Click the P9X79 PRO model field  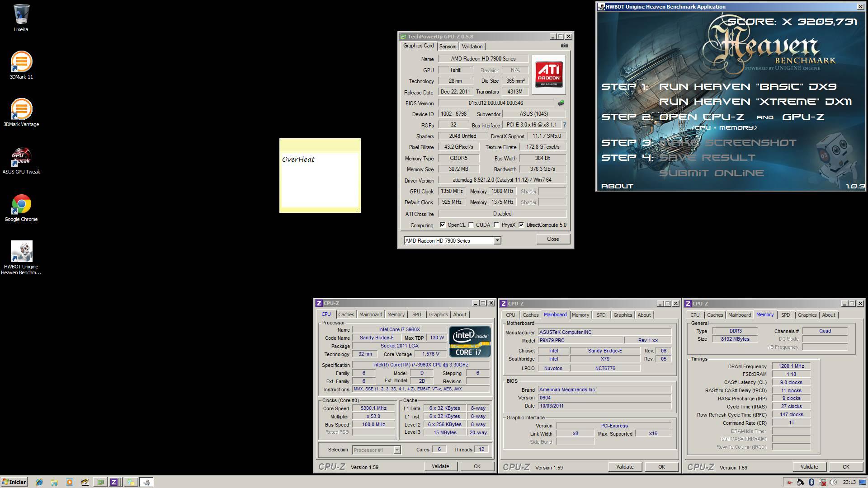pos(580,340)
